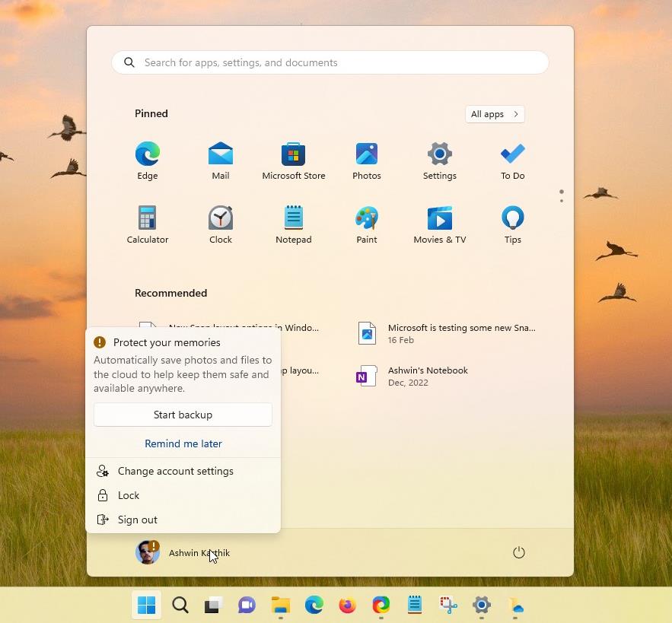The image size is (672, 623).
Task: Open Settings gear on the taskbar
Action: click(481, 605)
